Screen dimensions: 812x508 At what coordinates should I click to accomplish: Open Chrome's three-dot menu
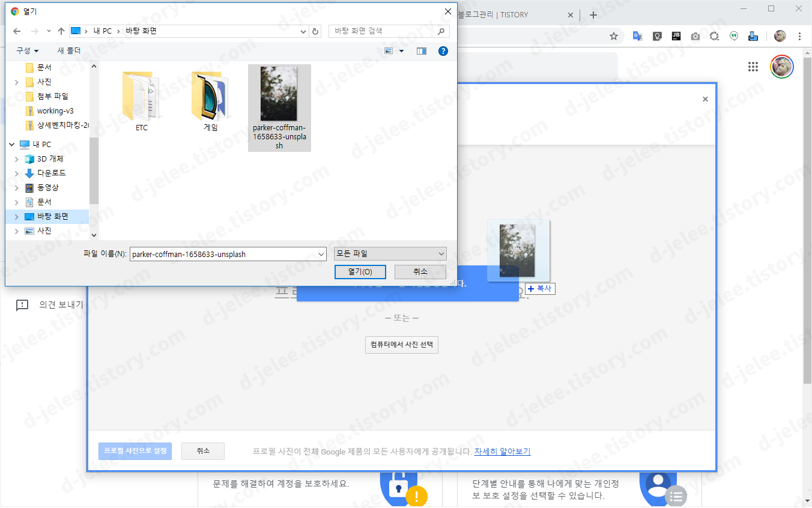coord(799,36)
